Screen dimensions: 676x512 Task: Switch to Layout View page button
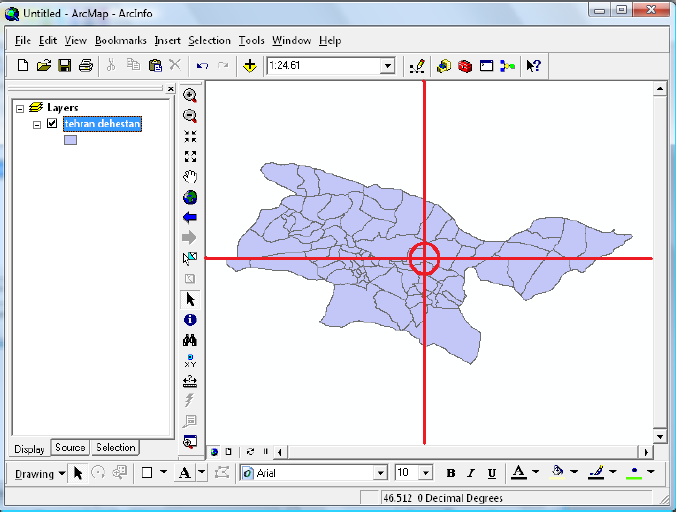tap(228, 452)
